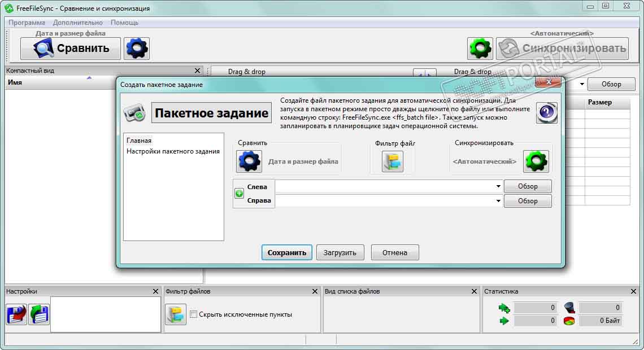Close the Создать пакетное задание dialog
The width and height of the screenshot is (644, 350).
pyautogui.click(x=549, y=82)
